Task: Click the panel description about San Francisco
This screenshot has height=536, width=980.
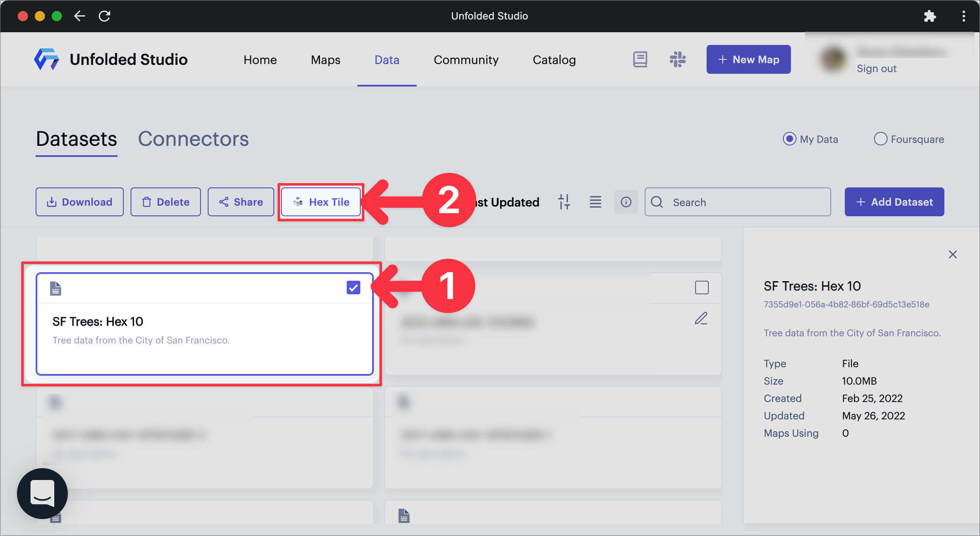Action: point(852,333)
